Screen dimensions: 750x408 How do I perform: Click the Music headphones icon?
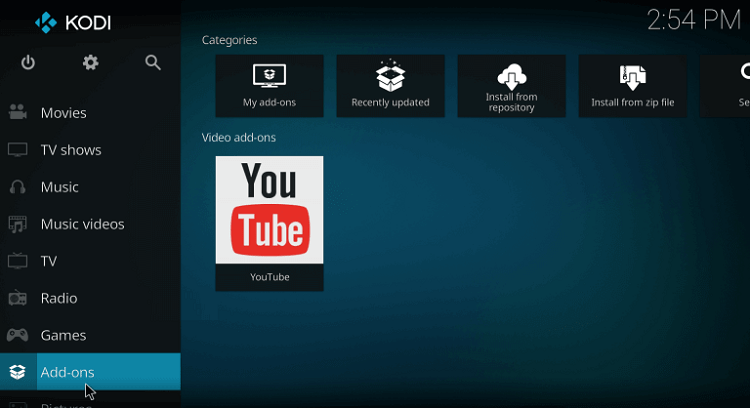(18, 187)
